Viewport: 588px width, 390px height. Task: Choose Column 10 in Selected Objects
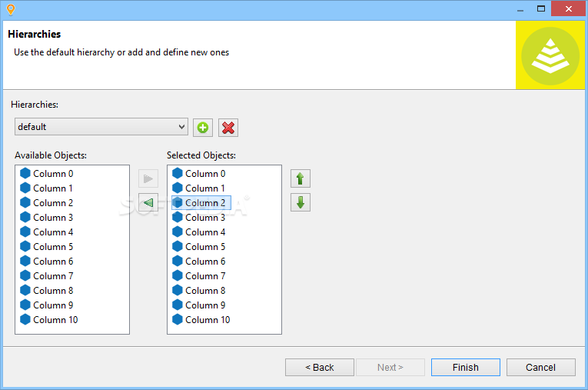(x=201, y=320)
